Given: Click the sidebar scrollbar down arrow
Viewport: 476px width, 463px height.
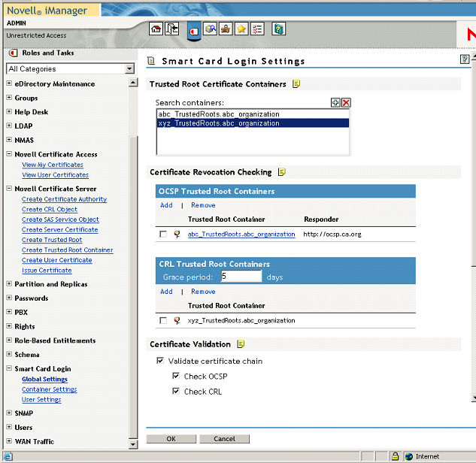Looking at the screenshot, I should tap(133, 444).
